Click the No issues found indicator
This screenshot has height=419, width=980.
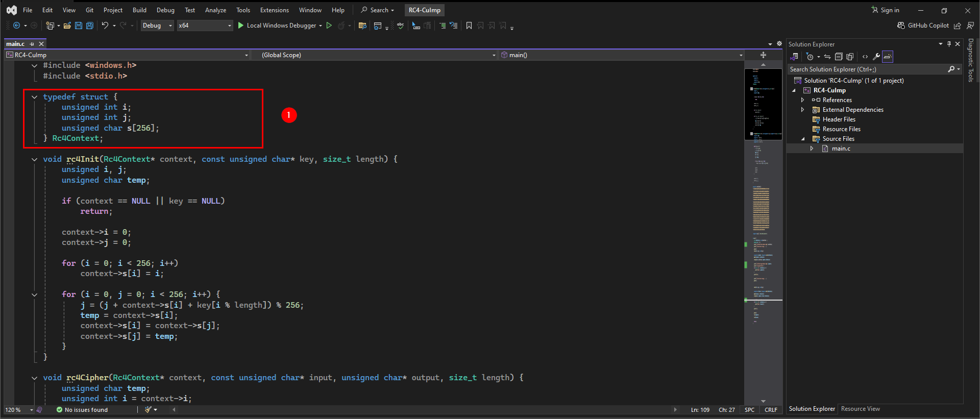(x=82, y=410)
